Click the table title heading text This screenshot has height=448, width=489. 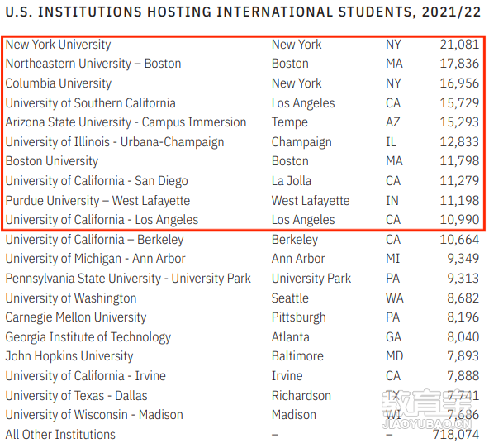243,12
